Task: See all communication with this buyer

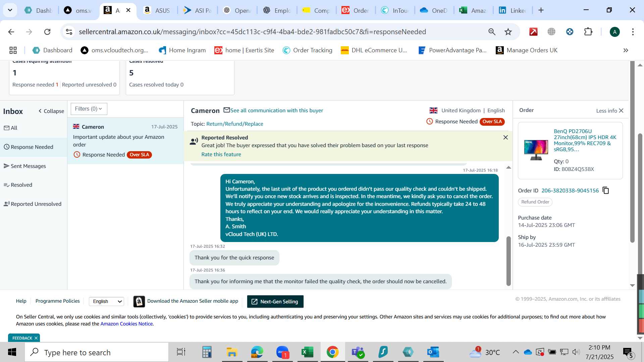Action: (x=276, y=110)
